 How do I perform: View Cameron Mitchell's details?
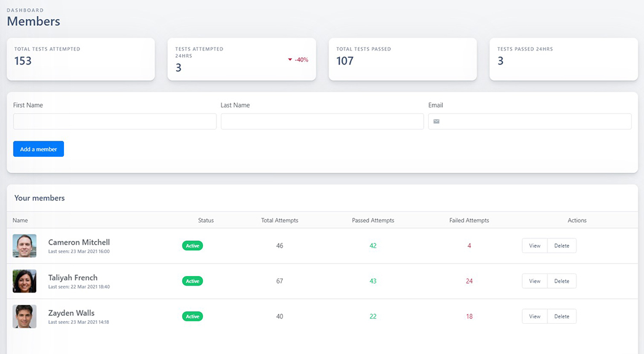coord(535,246)
